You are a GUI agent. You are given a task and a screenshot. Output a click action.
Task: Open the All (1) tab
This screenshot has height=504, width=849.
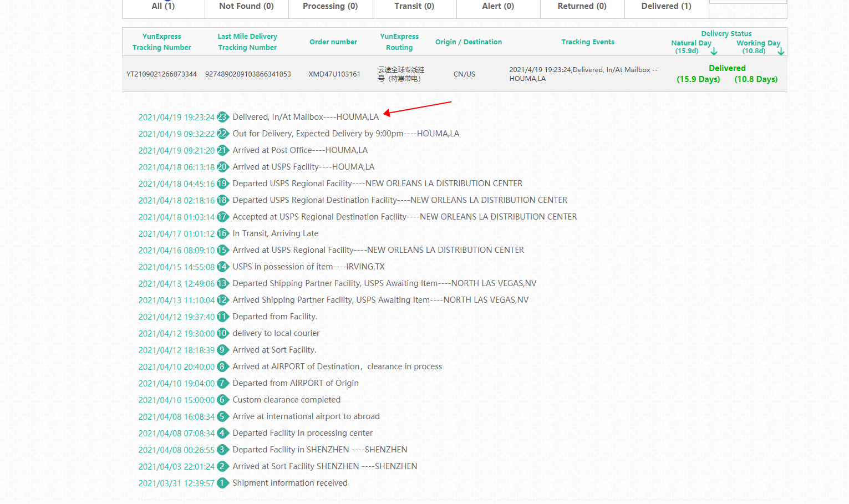163,6
